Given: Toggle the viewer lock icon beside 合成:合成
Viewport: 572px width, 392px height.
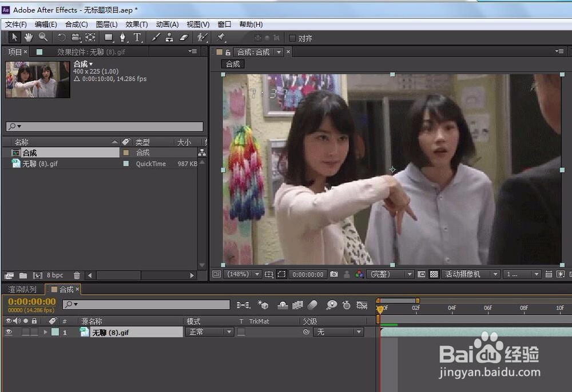Looking at the screenshot, I should pyautogui.click(x=228, y=52).
